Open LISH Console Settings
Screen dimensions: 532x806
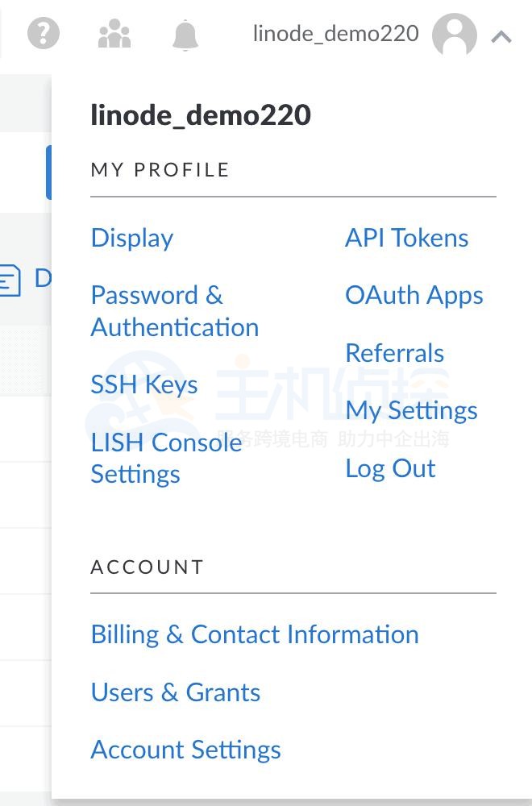pos(166,458)
